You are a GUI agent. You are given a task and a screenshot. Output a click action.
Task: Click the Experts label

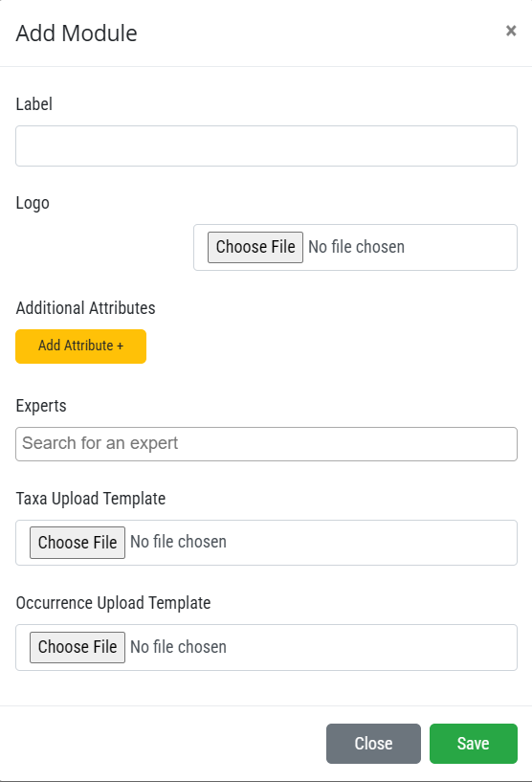(x=41, y=406)
